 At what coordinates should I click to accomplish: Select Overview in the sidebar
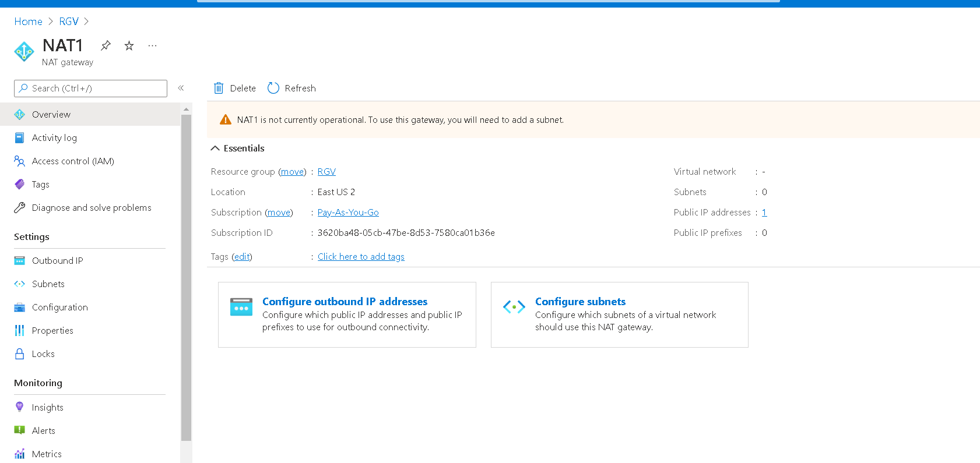click(90, 115)
